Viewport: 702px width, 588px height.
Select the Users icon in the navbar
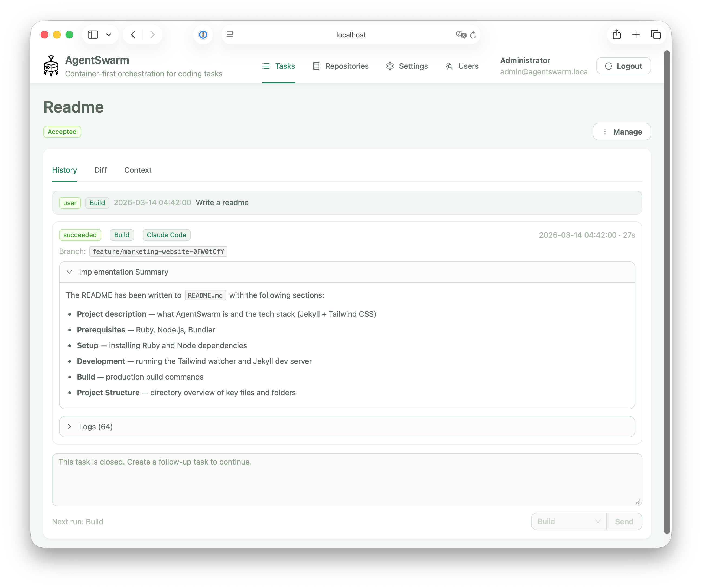pyautogui.click(x=449, y=66)
